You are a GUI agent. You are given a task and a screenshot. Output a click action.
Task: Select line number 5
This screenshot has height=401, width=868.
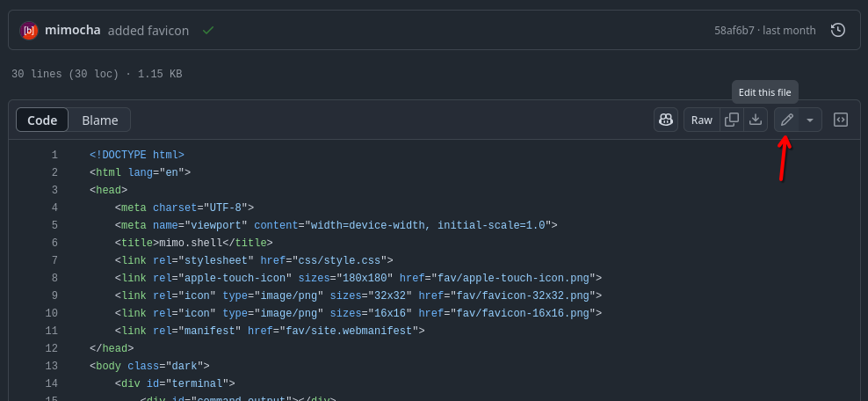pos(54,225)
